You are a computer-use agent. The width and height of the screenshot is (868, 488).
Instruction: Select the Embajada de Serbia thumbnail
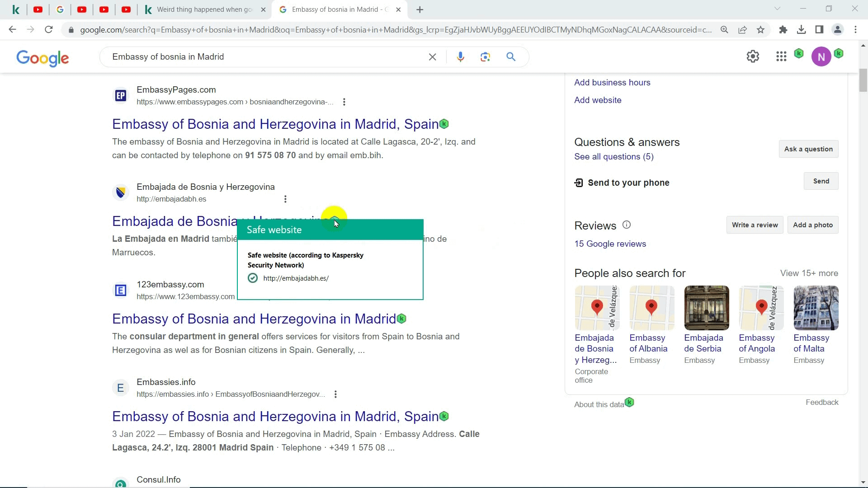click(706, 308)
